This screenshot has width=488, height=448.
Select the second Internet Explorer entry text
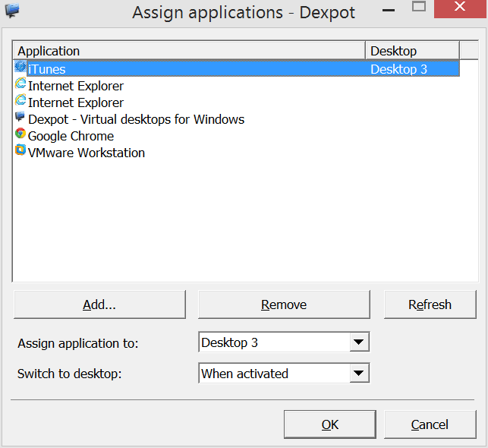point(76,103)
